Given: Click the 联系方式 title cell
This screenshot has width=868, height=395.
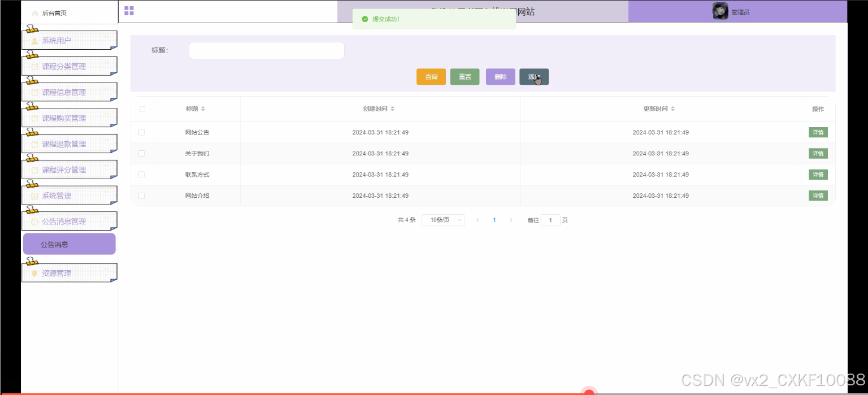Looking at the screenshot, I should click(x=197, y=175).
